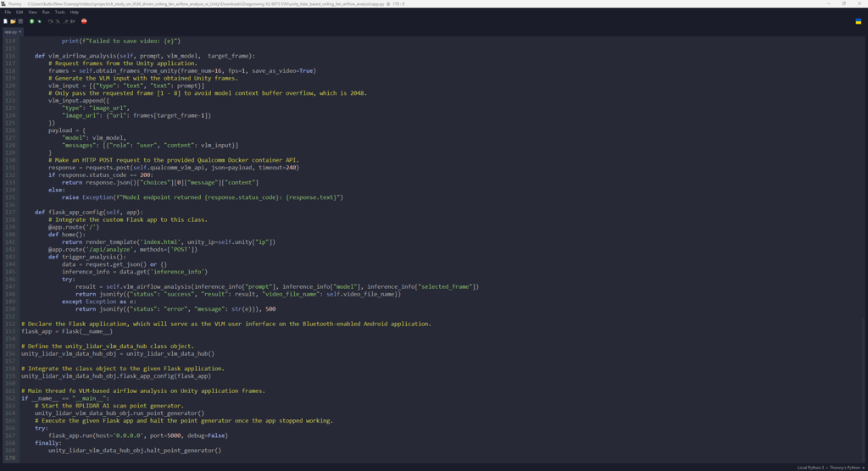Image resolution: width=868 pixels, height=471 pixels.
Task: Click the Resume execution icon
Action: [73, 21]
